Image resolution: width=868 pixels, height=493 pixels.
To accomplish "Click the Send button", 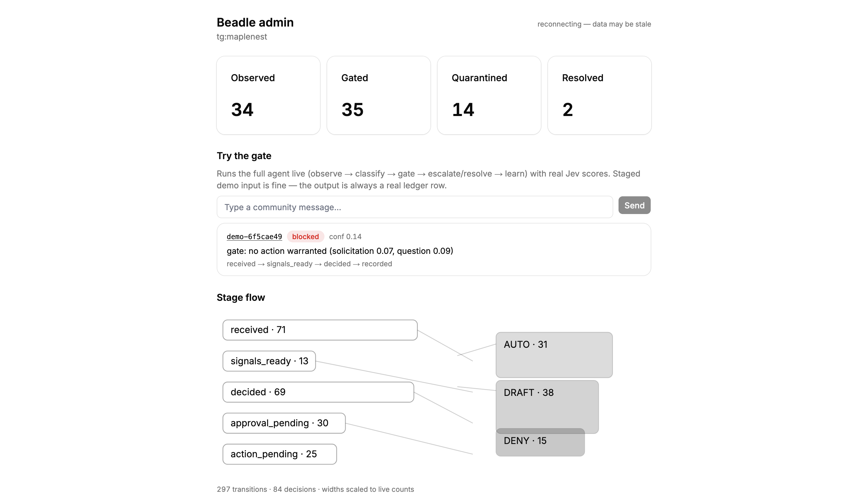I will pyautogui.click(x=634, y=205).
